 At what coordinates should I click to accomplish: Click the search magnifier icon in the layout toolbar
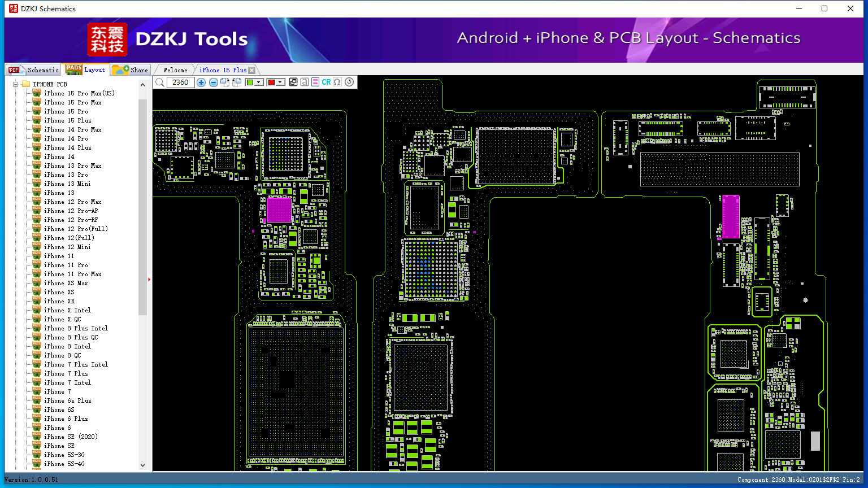click(x=160, y=82)
